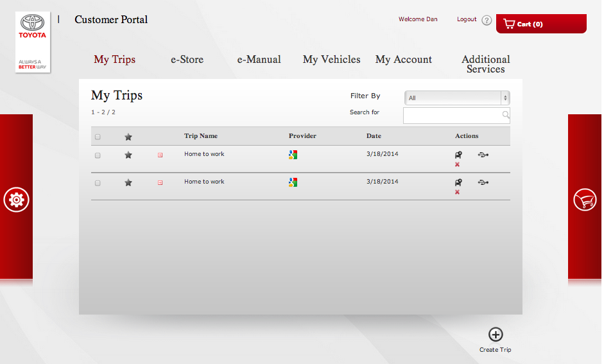Click the Toyota logo
The width and height of the screenshot is (604, 364).
[x=33, y=42]
